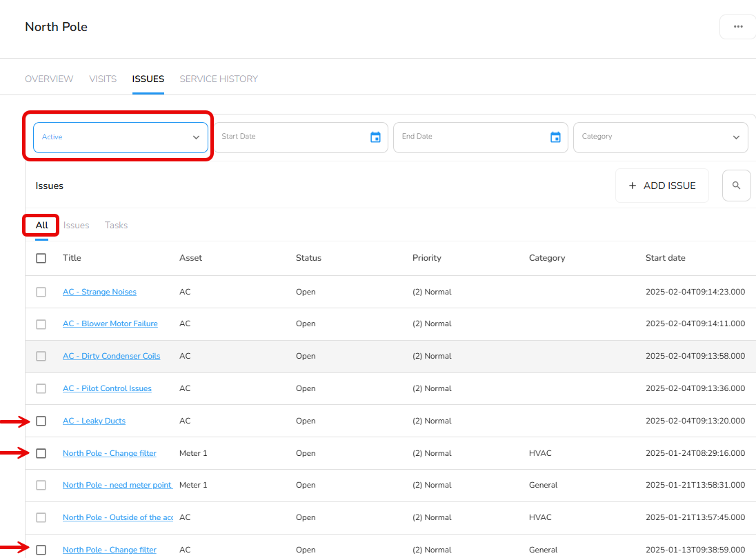Viewport: 756px width, 558px height.
Task: Focus the Start Date input field
Action: [300, 137]
